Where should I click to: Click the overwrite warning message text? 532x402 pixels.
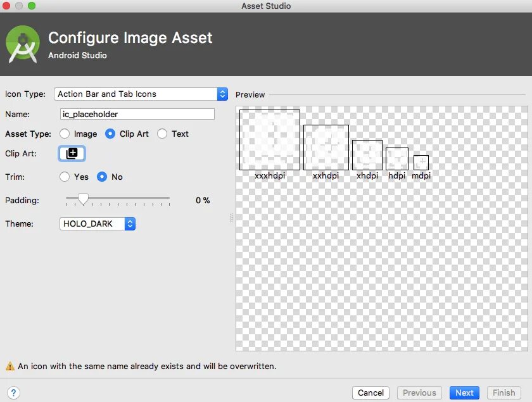tap(147, 366)
